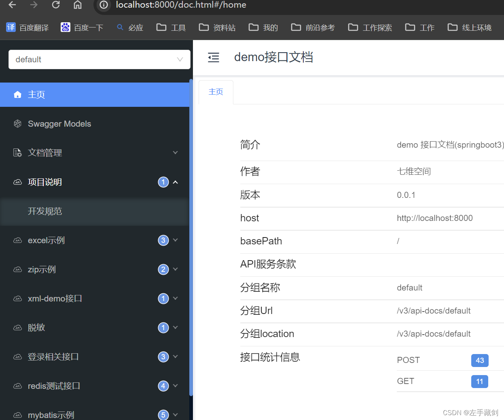Open the default group selector
The height and width of the screenshot is (420, 504).
coord(99,59)
